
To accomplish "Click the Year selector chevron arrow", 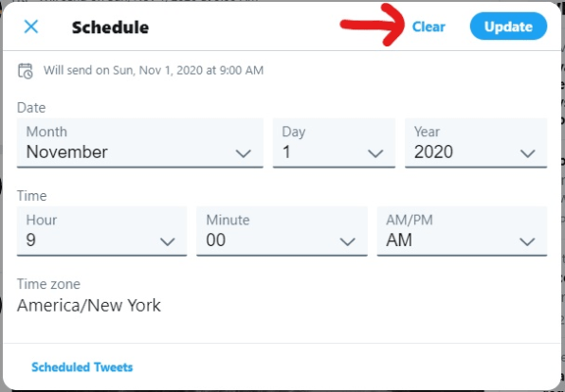I will point(527,153).
